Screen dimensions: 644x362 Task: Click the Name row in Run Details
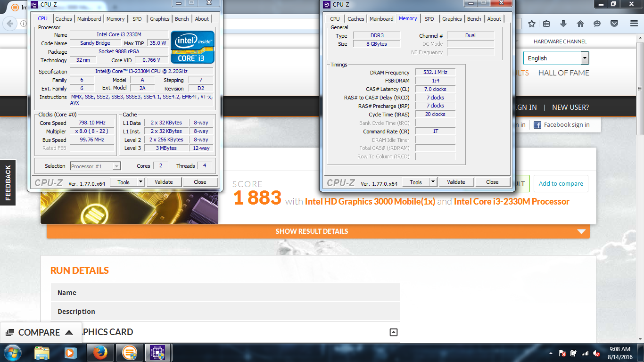pos(225,293)
